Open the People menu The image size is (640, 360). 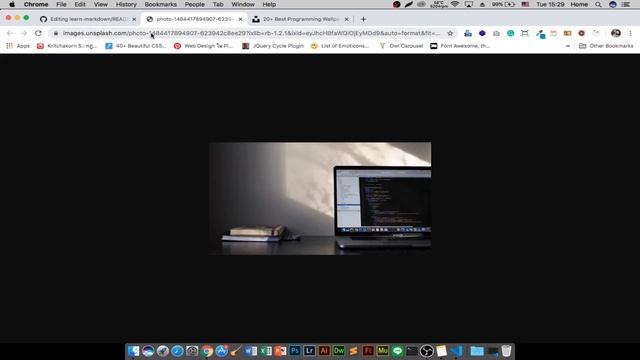pos(194,4)
